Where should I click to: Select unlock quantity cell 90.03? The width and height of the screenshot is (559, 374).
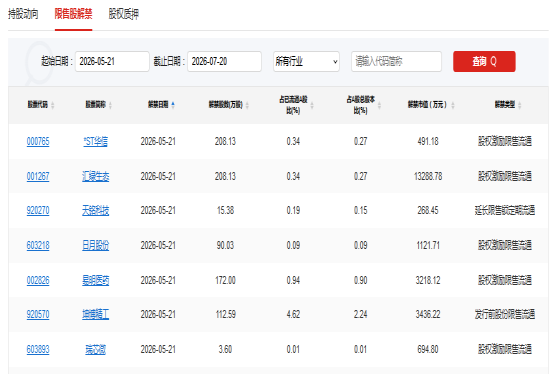[225, 245]
